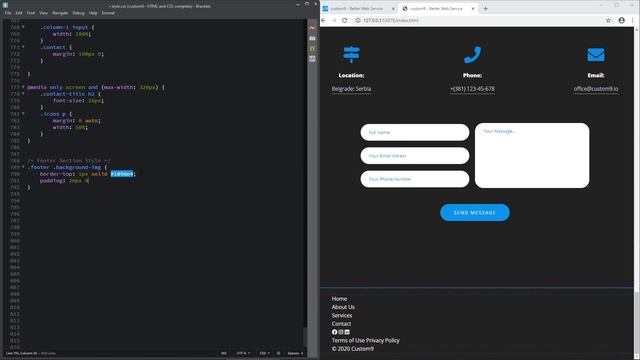
Task: Click cursor position text in status bar
Action: (x=21, y=353)
